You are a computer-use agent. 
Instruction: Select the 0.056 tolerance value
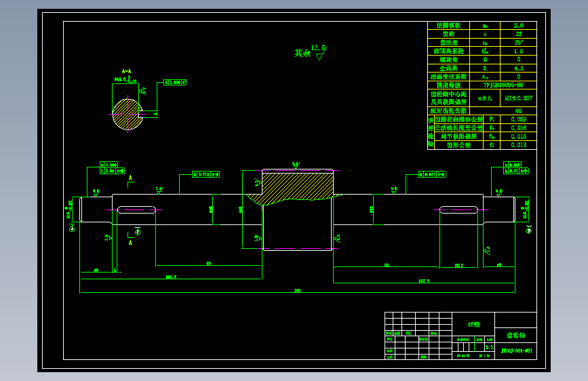point(519,119)
